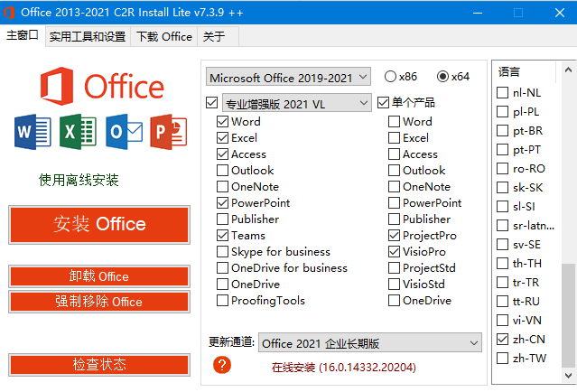This screenshot has height=392, width=577.
Task: Uncheck the zh-CN language
Action: (x=503, y=339)
